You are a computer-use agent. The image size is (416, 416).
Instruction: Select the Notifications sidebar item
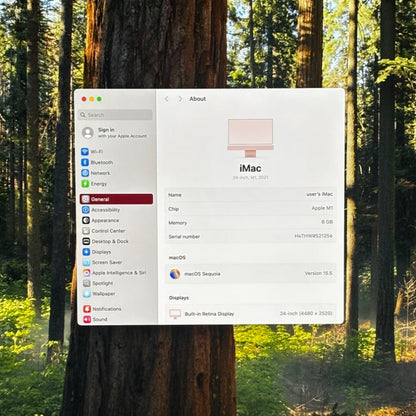(102, 309)
